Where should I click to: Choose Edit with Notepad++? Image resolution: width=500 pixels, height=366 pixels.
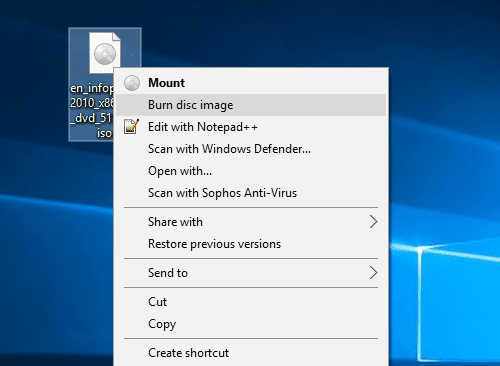[x=251, y=127]
